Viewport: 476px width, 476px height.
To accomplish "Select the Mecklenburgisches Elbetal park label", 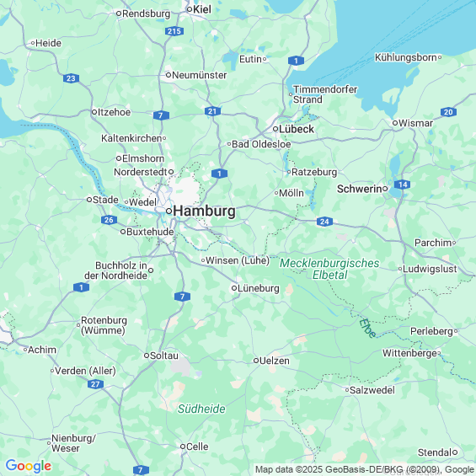I will 329,269.
